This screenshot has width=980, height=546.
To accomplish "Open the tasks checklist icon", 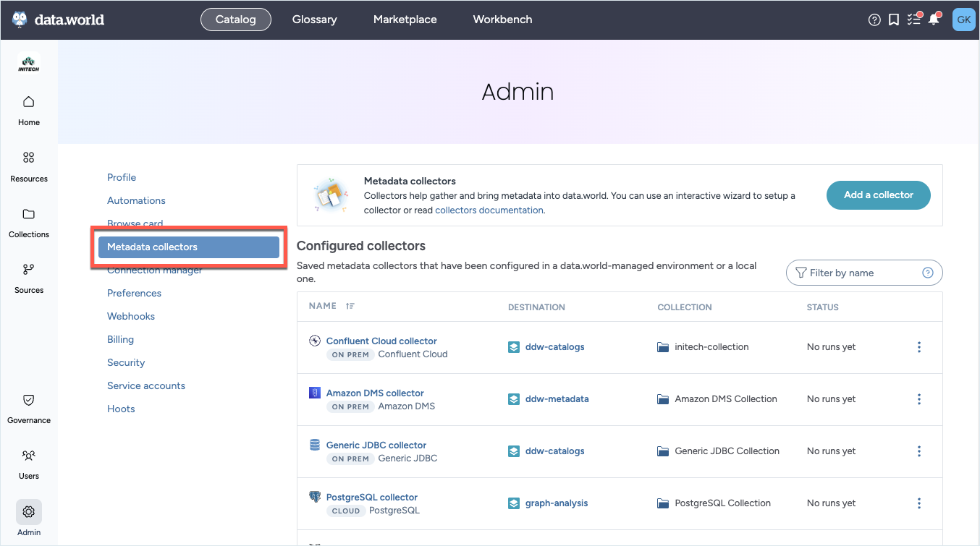I will 913,20.
